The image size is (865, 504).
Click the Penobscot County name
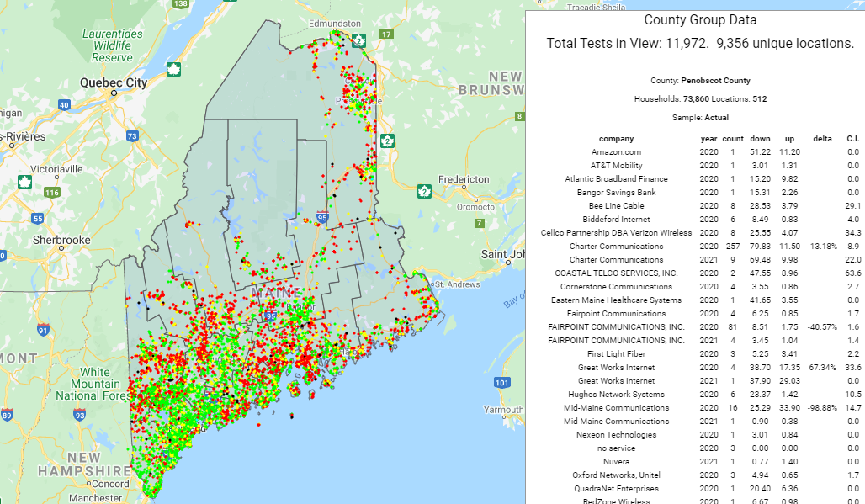(x=715, y=81)
